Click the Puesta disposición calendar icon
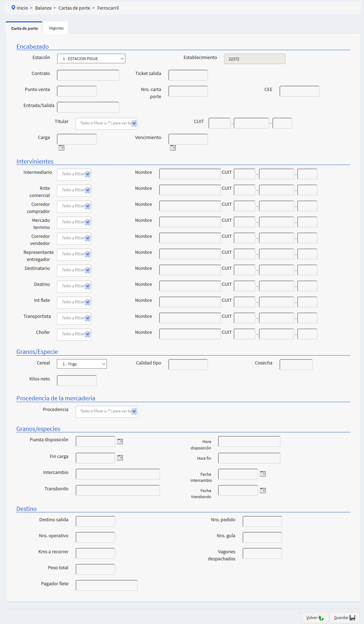The width and height of the screenshot is (364, 624). [120, 442]
